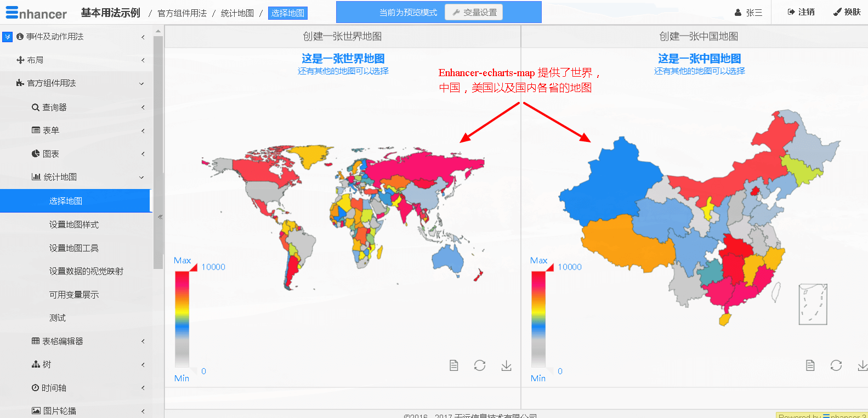Restore the China map with refresh icon
Screen dimensions: 868x418
click(836, 365)
